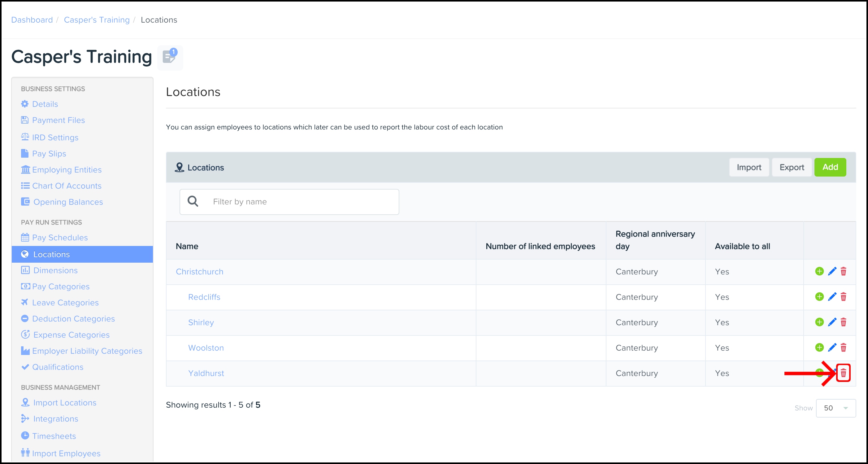868x464 pixels.
Task: Select Leave Categories from sidebar
Action: click(x=65, y=303)
